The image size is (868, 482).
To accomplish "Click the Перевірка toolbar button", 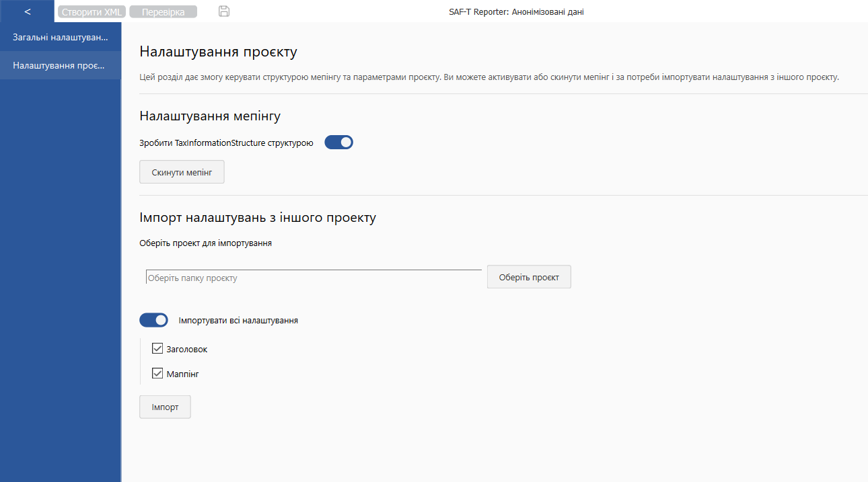I will 163,11.
